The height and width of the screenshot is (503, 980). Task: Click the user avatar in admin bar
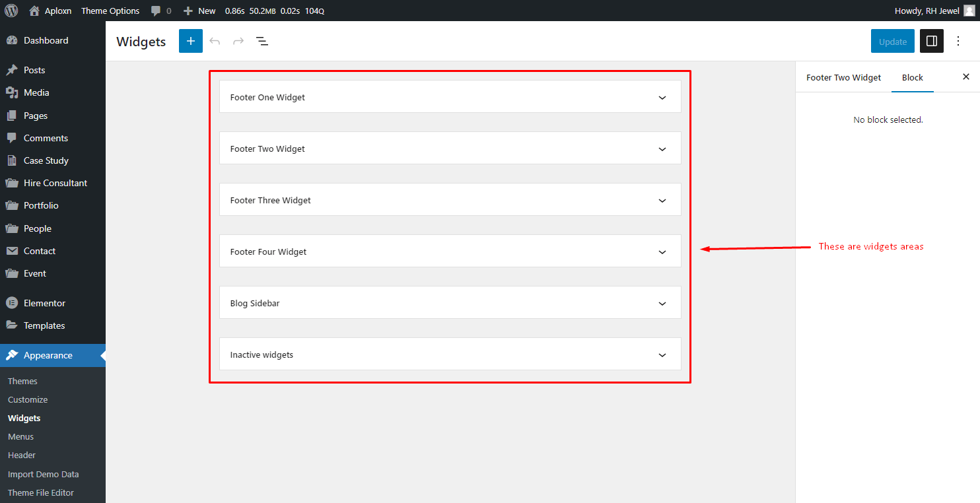tap(969, 11)
